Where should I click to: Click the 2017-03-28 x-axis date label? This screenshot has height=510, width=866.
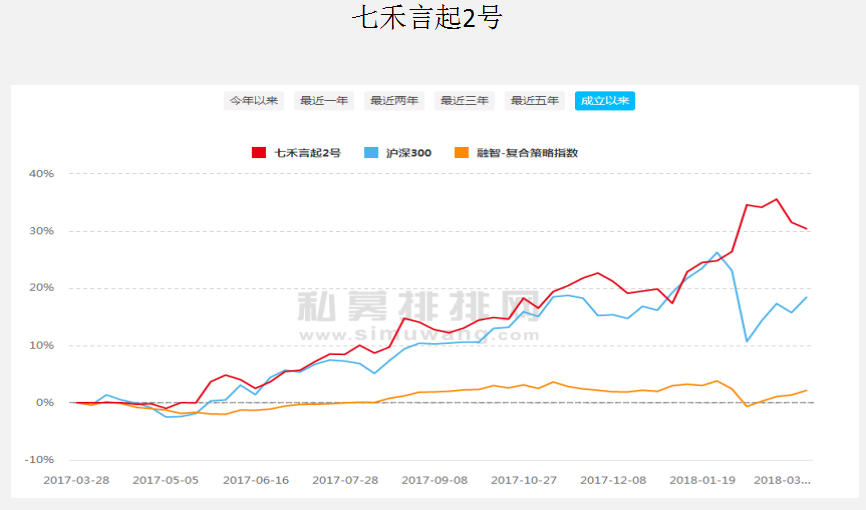click(x=76, y=480)
